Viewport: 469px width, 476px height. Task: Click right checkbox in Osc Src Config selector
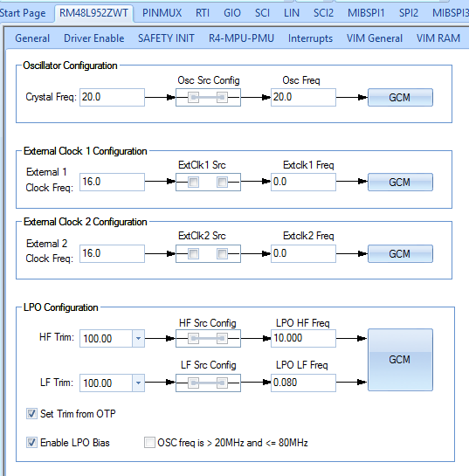tap(222, 98)
